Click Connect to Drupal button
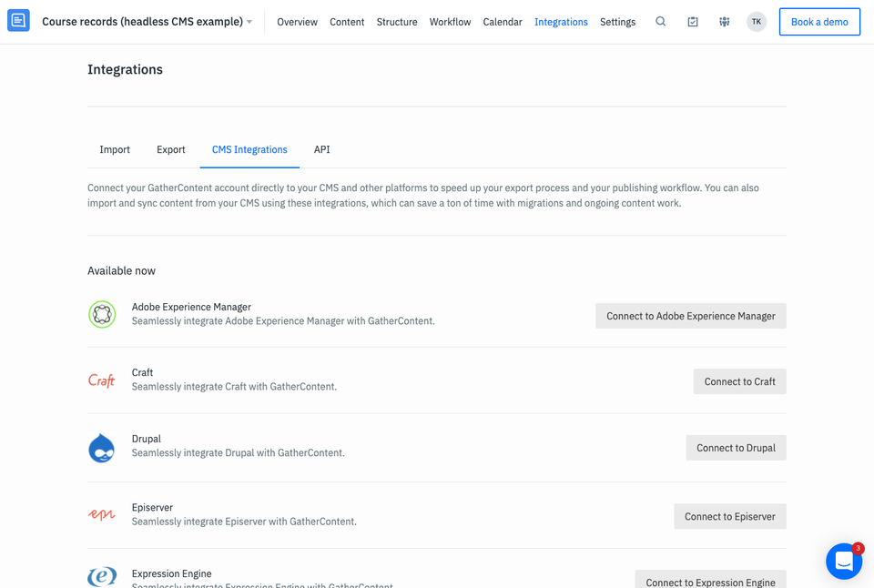874x588 pixels. (736, 448)
